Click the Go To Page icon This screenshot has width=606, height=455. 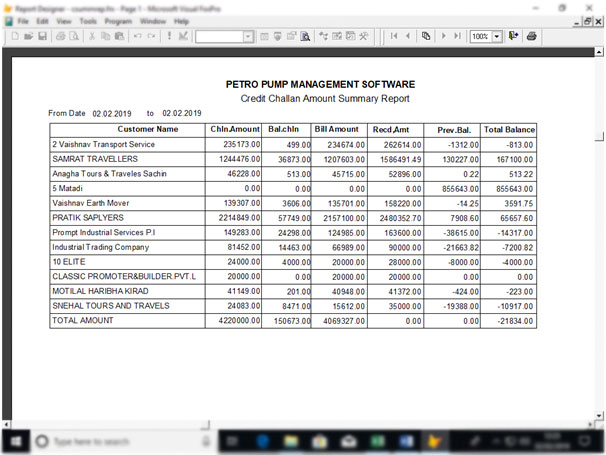click(426, 36)
